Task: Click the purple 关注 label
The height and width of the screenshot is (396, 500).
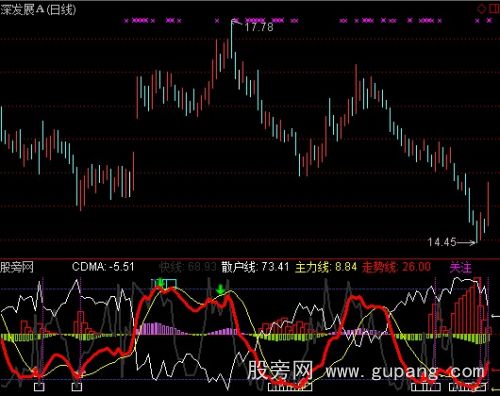Action: tap(461, 268)
